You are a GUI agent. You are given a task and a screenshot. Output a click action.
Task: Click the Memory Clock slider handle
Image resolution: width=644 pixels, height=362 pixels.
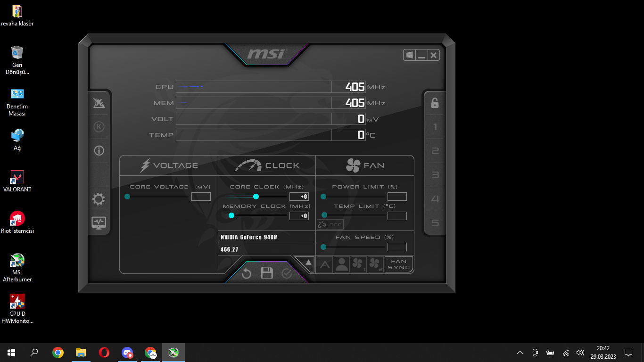pyautogui.click(x=231, y=215)
